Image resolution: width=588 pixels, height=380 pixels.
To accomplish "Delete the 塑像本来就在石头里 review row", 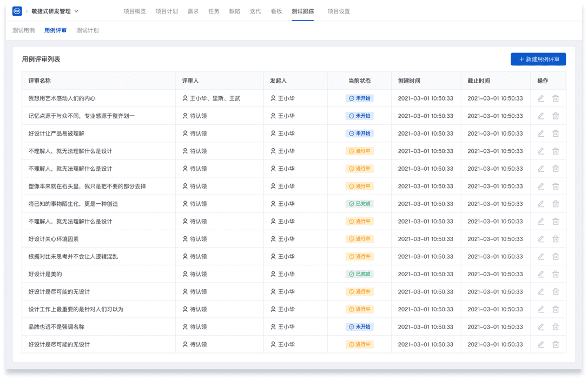I will tap(556, 186).
